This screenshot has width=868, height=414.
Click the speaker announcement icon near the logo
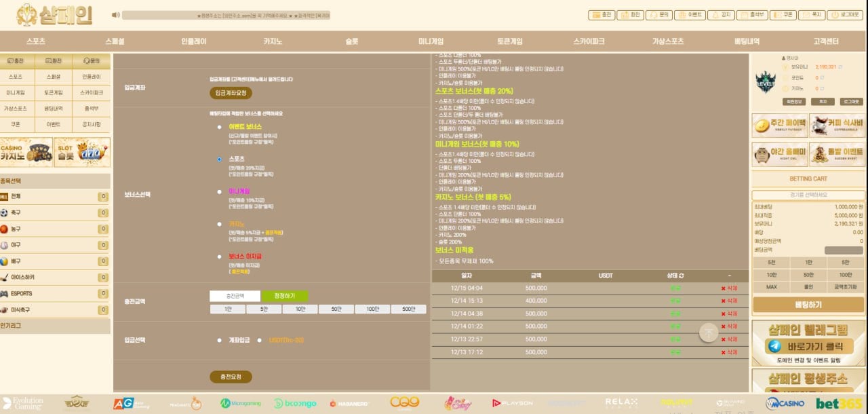(115, 15)
